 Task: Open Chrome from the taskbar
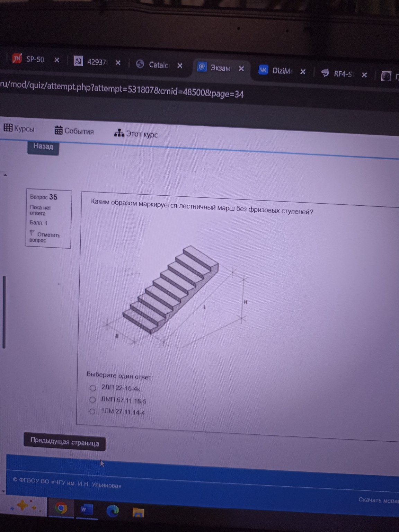[x=61, y=508]
